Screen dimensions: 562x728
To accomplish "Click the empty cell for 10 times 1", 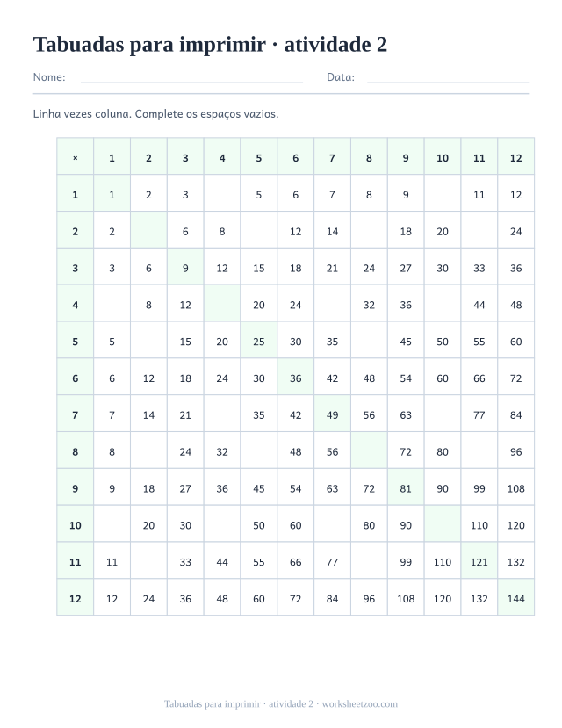I will (112, 525).
